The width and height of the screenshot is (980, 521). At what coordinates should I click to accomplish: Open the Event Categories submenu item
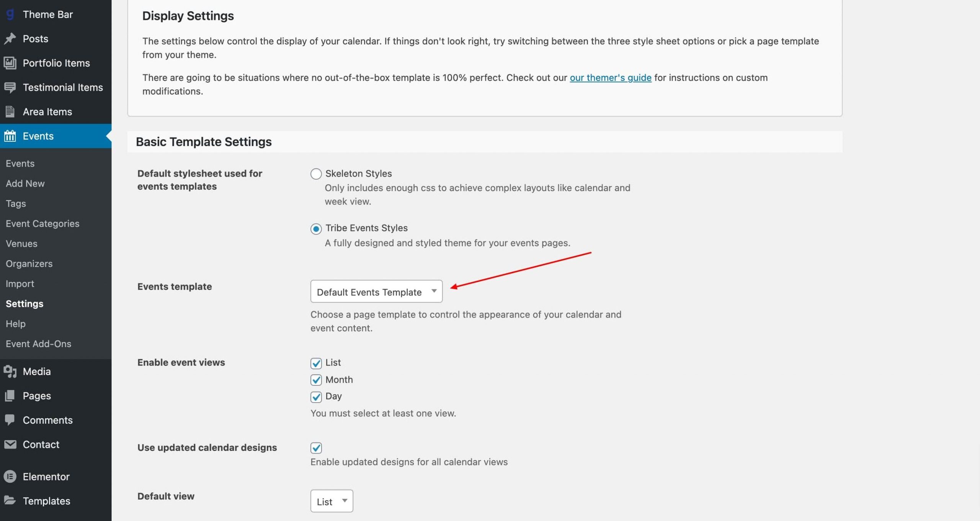coord(42,223)
